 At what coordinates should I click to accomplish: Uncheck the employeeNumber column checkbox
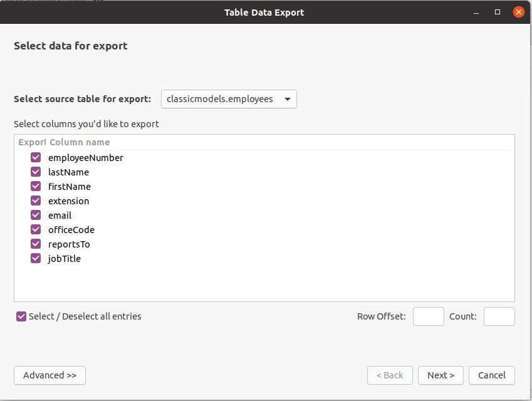tap(36, 158)
